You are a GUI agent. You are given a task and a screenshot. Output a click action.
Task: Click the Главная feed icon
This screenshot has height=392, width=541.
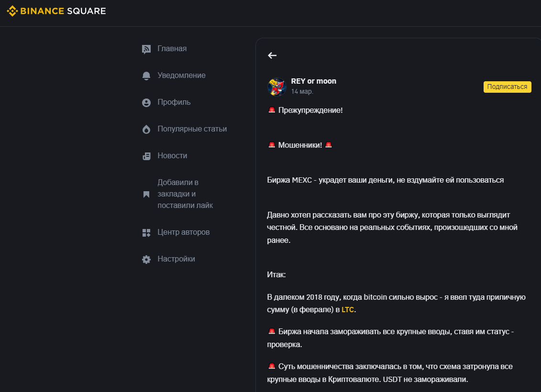click(146, 49)
